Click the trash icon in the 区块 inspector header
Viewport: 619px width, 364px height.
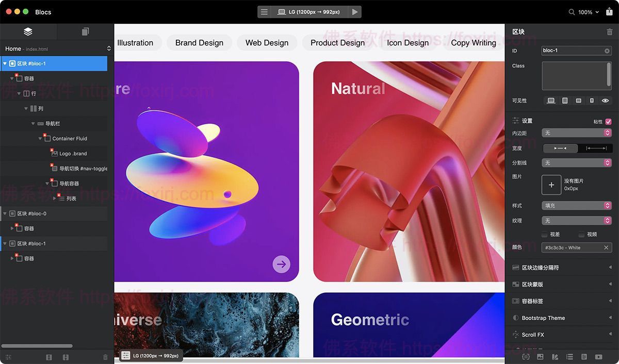point(610,32)
